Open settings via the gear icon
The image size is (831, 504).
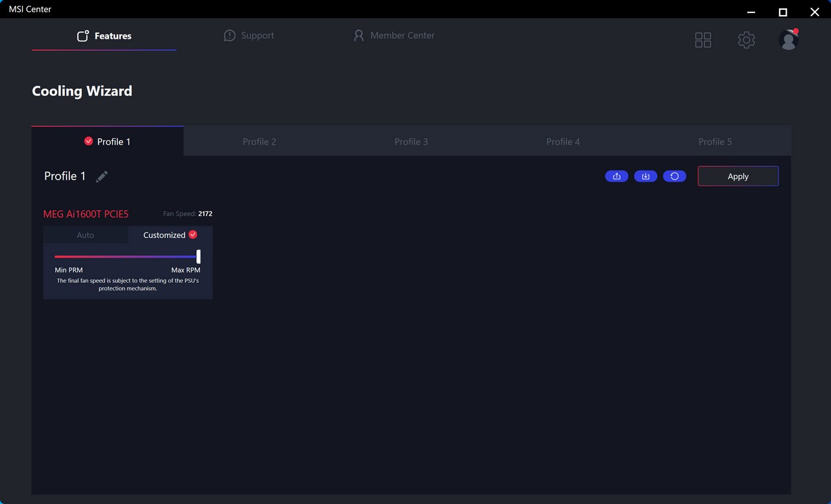[x=746, y=40]
